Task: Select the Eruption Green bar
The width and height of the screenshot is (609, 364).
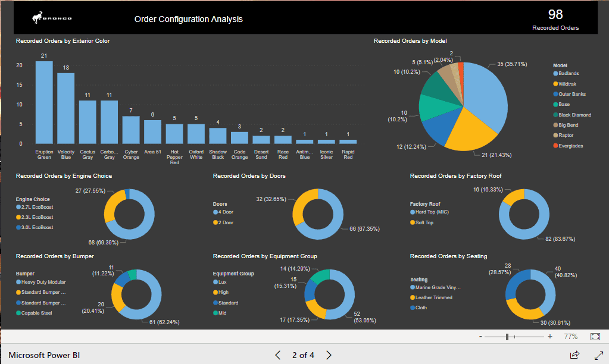Action: 44,102
